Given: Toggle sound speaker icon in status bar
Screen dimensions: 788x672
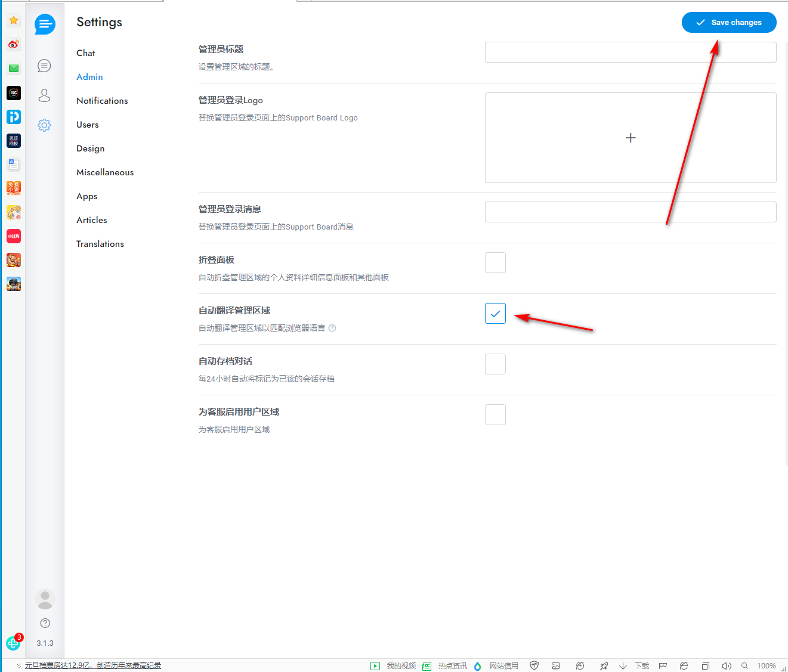Looking at the screenshot, I should point(726,666).
